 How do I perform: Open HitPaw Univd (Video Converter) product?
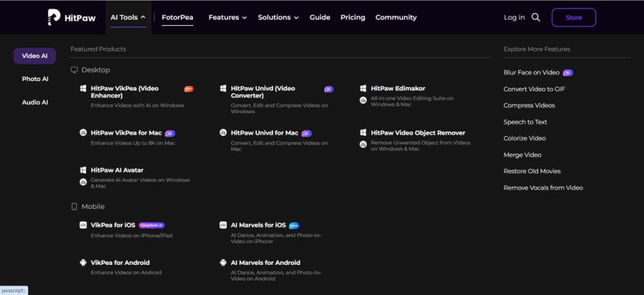pos(263,92)
